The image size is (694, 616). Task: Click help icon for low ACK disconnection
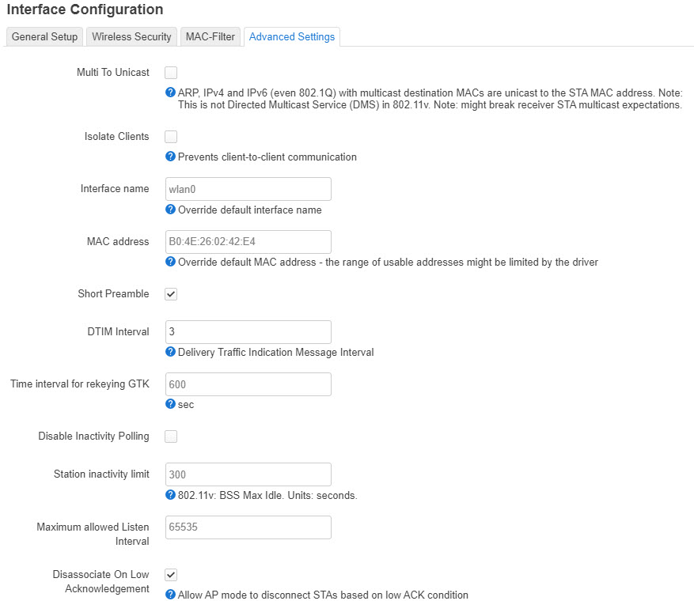pos(170,595)
